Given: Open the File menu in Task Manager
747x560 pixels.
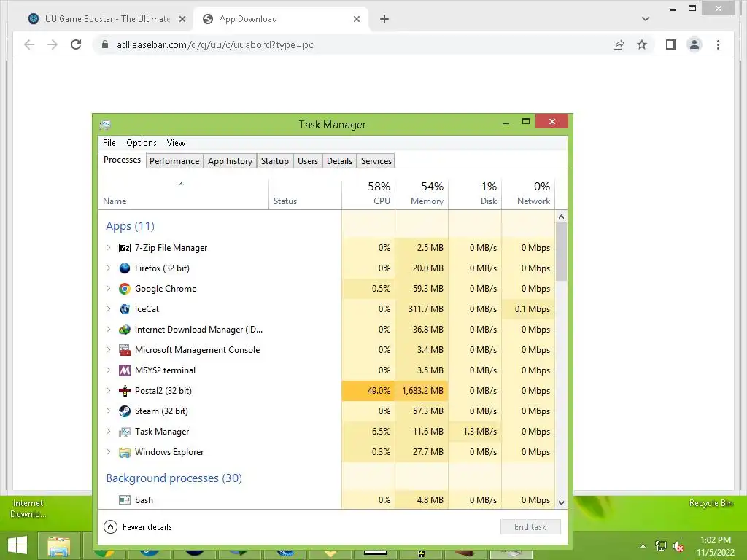Looking at the screenshot, I should [x=109, y=143].
